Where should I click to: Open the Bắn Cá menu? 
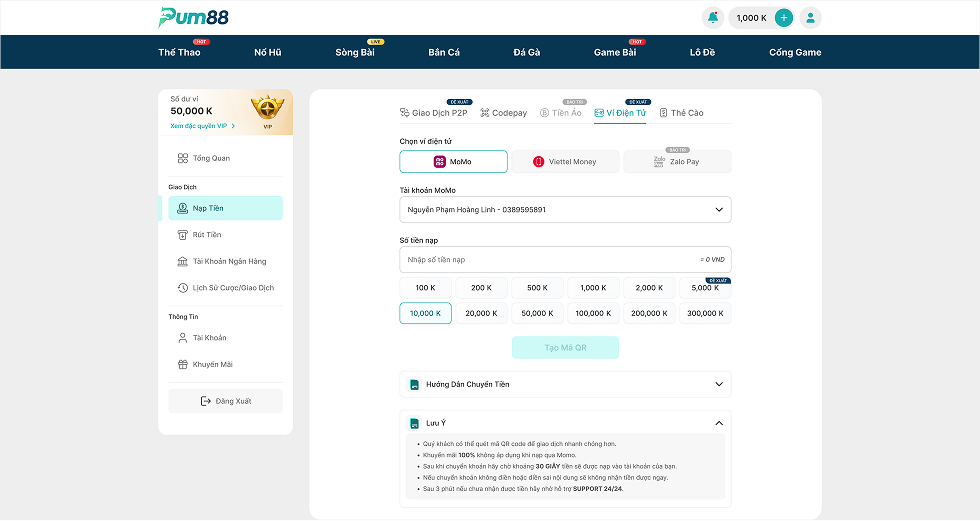tap(444, 52)
